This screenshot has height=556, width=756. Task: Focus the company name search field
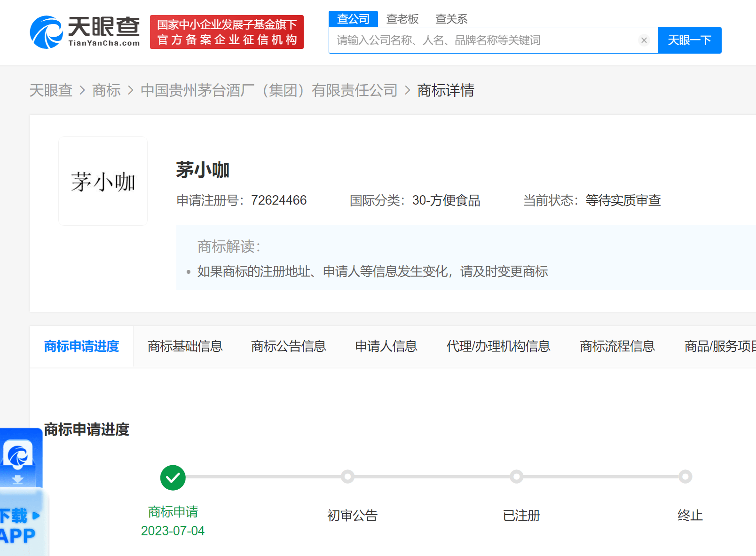pos(484,40)
